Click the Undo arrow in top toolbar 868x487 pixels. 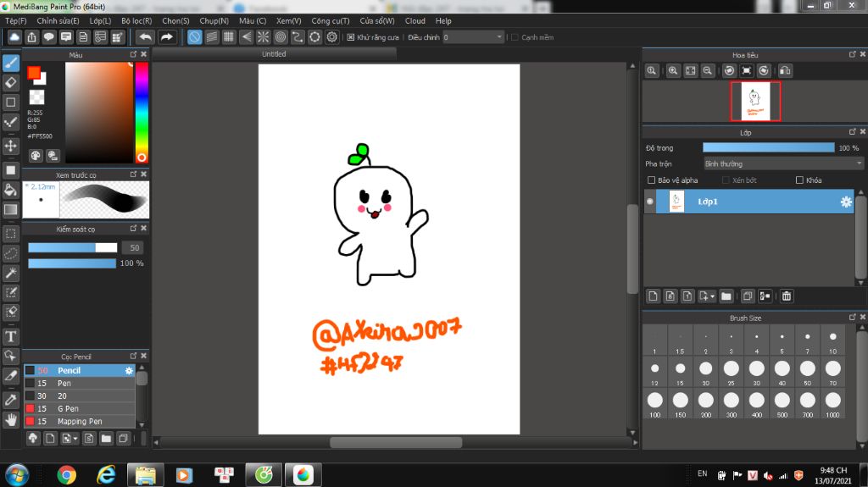coord(145,37)
